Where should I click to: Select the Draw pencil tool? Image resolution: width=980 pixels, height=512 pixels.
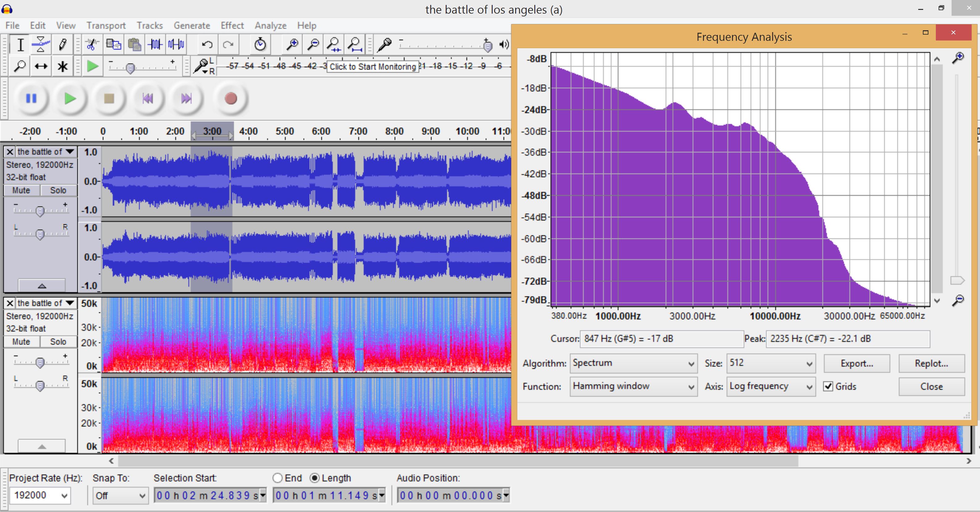point(62,44)
